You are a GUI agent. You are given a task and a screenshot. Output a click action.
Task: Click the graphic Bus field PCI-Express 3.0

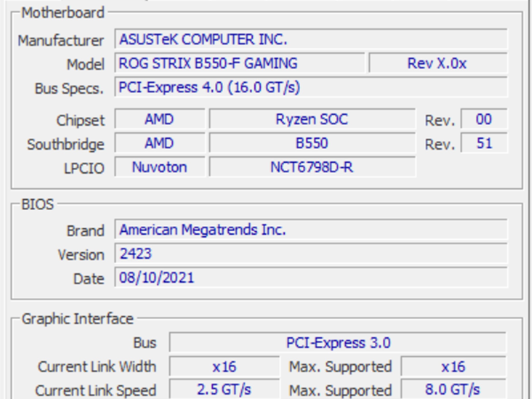click(338, 342)
